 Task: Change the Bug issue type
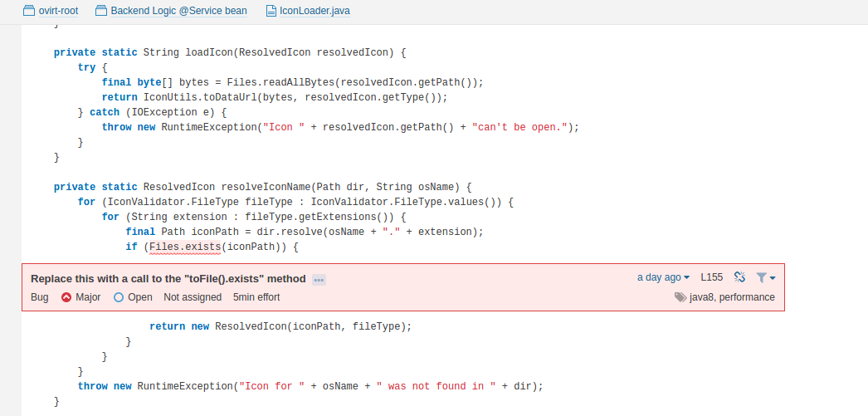point(40,297)
